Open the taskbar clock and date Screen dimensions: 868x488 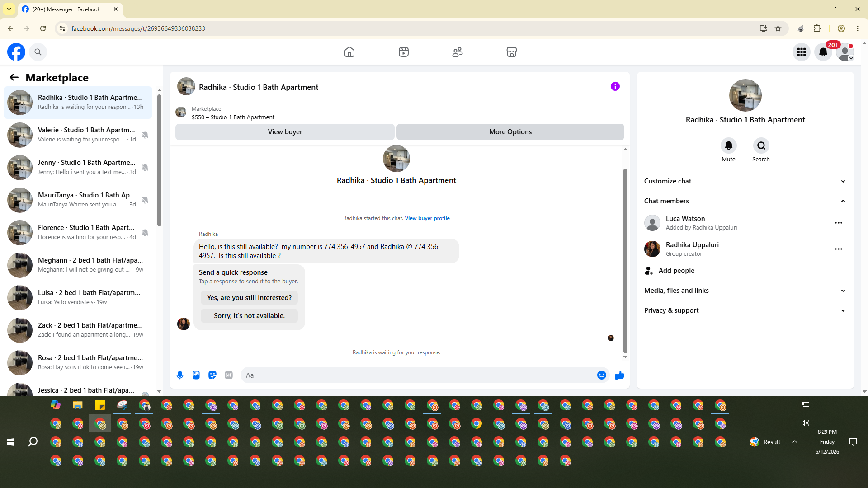pos(827,442)
